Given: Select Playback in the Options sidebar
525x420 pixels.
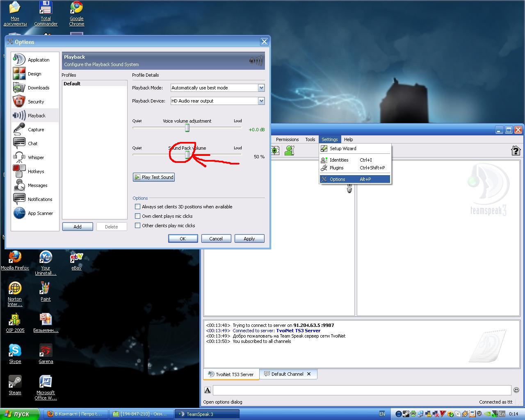Looking at the screenshot, I should click(35, 116).
